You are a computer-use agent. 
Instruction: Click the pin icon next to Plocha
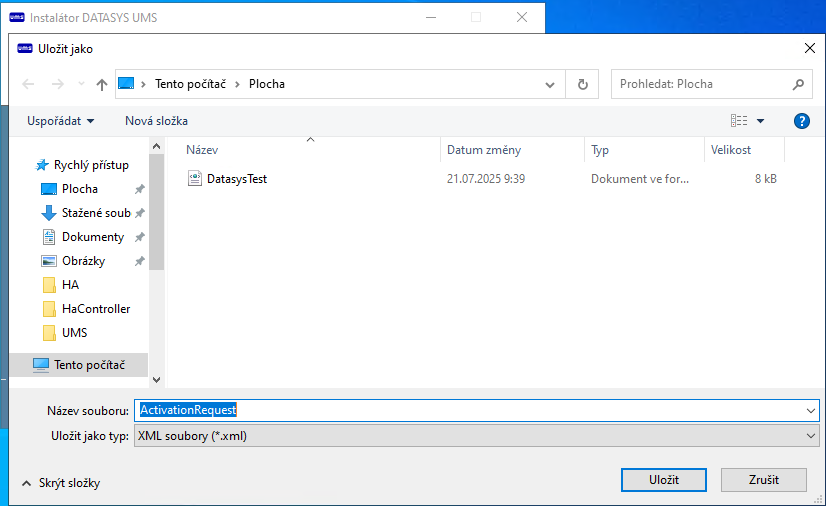pos(140,189)
